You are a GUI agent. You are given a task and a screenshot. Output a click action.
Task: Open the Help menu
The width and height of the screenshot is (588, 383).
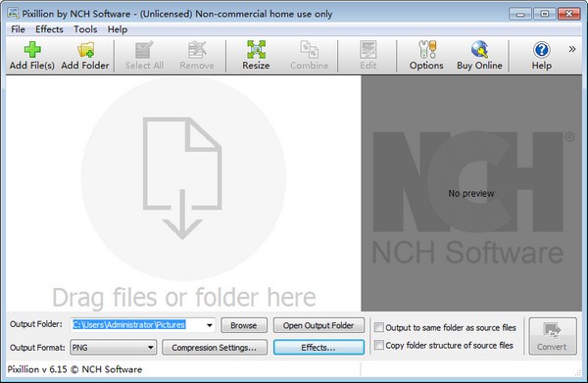coord(118,29)
